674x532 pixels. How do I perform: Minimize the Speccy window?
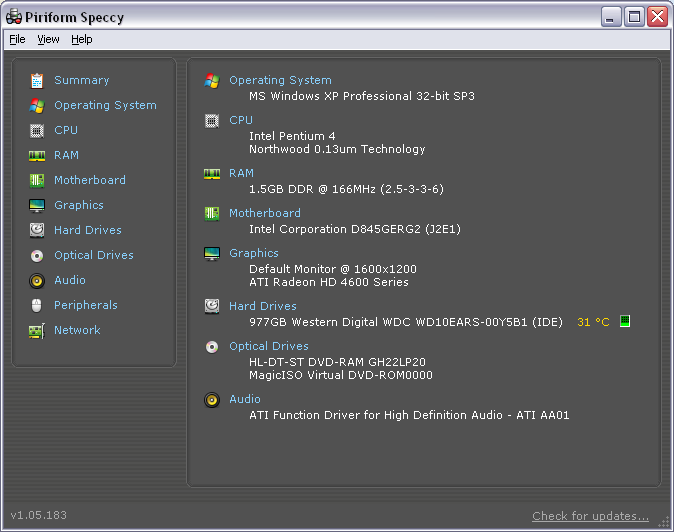click(611, 17)
